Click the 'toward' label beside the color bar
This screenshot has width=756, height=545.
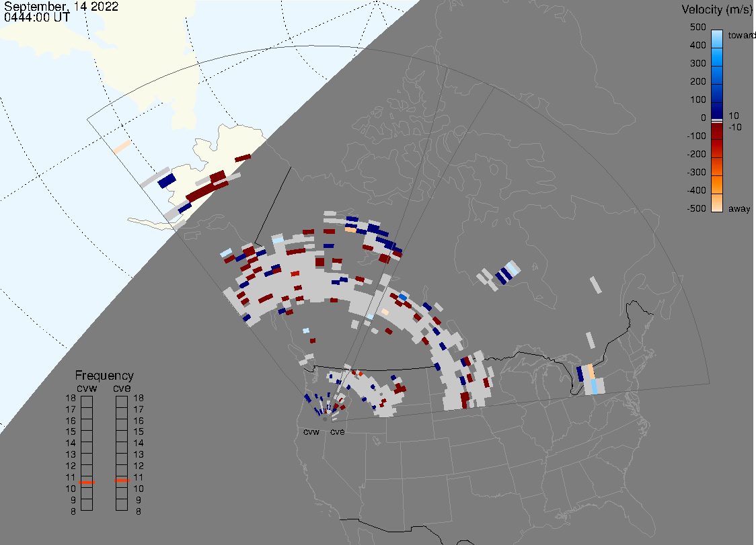click(x=741, y=35)
